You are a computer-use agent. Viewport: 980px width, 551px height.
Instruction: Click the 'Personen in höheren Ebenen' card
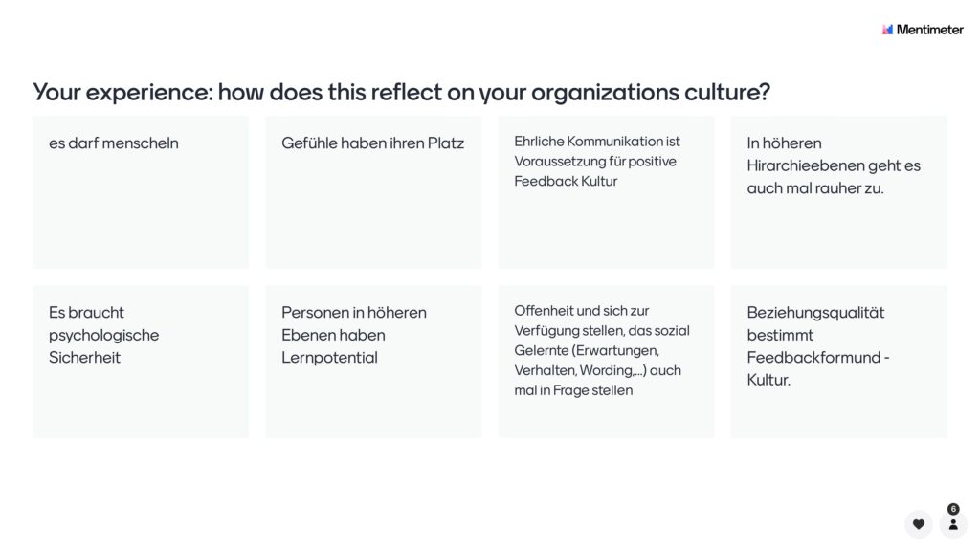pos(373,362)
